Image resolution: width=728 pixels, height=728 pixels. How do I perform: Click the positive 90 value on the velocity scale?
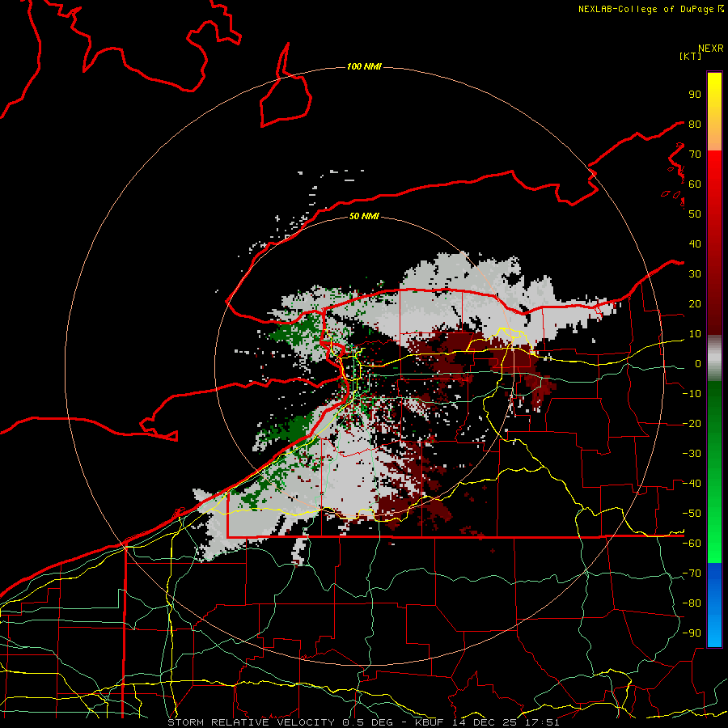pos(695,95)
